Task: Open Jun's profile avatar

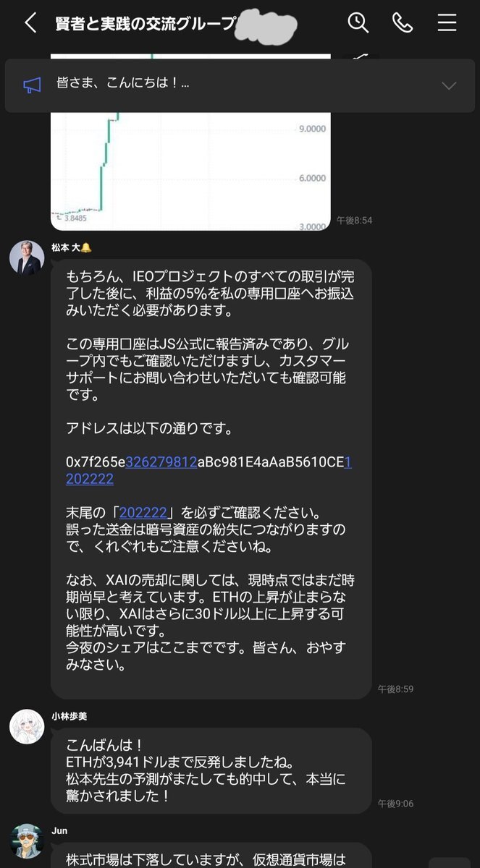Action: click(x=27, y=841)
